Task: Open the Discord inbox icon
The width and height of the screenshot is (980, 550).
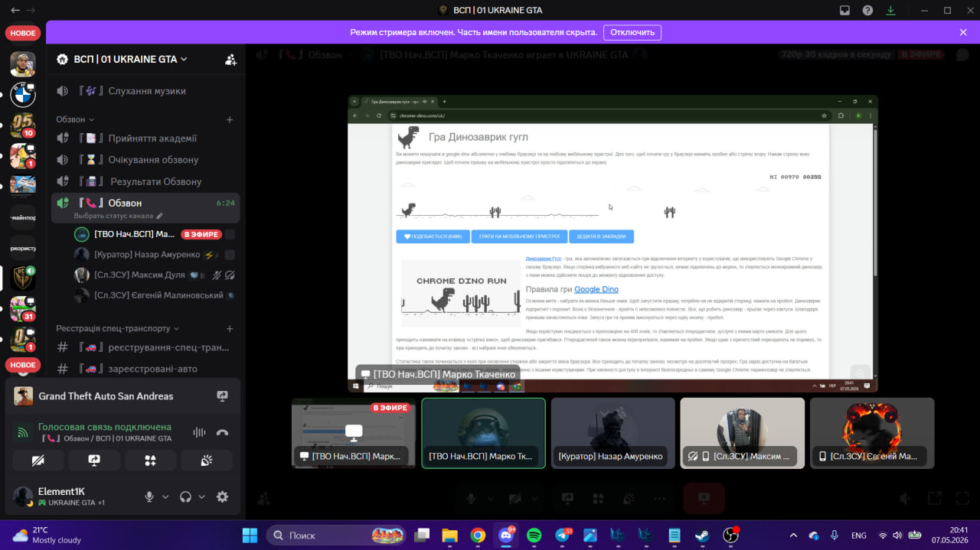Action: coord(844,11)
